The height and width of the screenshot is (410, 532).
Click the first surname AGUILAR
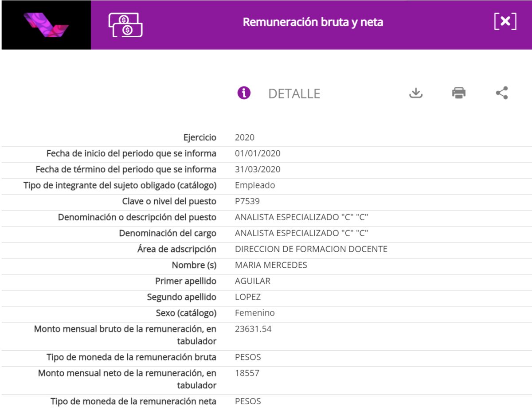pyautogui.click(x=253, y=281)
